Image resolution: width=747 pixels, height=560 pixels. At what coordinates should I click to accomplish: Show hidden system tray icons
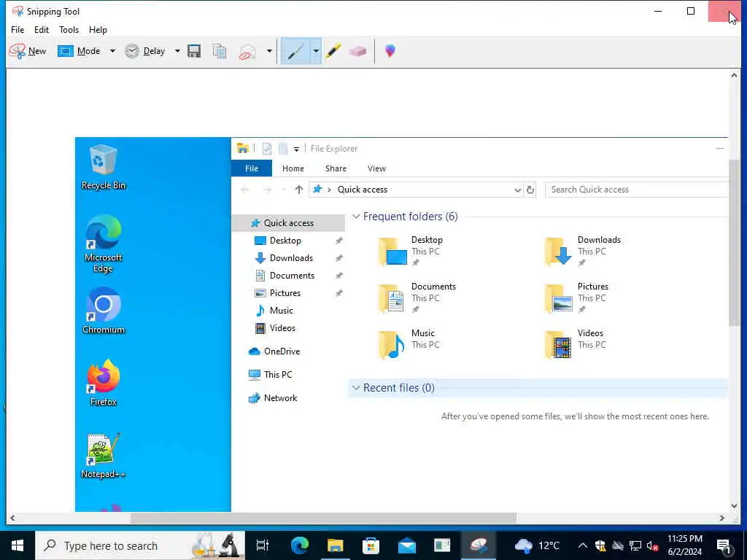(x=582, y=545)
